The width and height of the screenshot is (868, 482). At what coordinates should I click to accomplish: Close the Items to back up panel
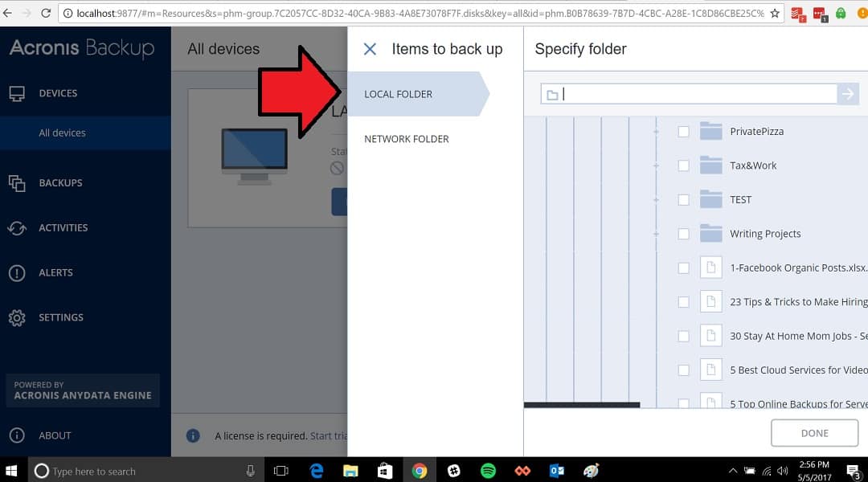point(370,49)
